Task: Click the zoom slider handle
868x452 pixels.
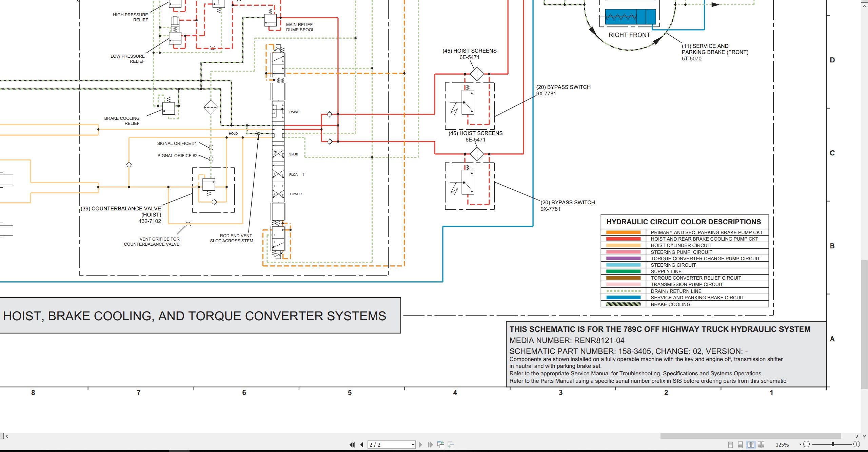Action: coord(833,444)
